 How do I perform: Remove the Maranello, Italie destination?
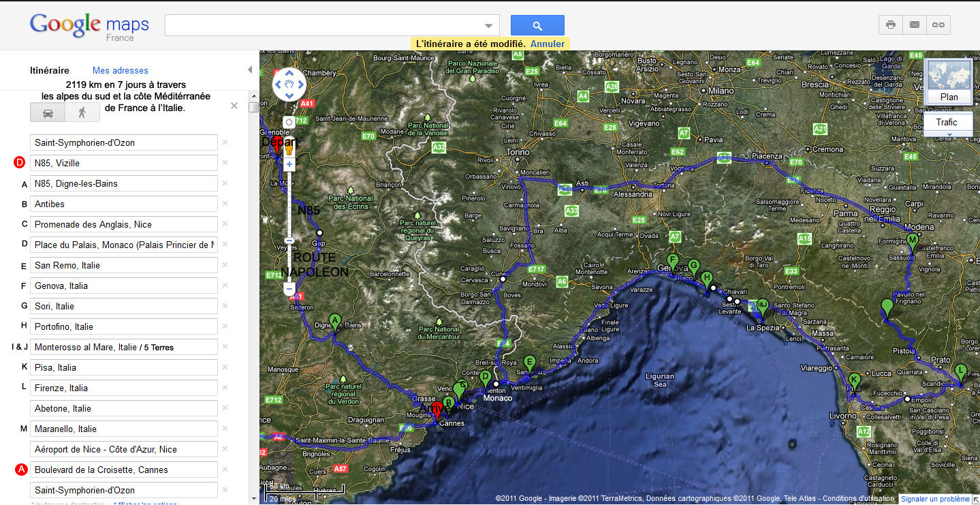pos(225,429)
